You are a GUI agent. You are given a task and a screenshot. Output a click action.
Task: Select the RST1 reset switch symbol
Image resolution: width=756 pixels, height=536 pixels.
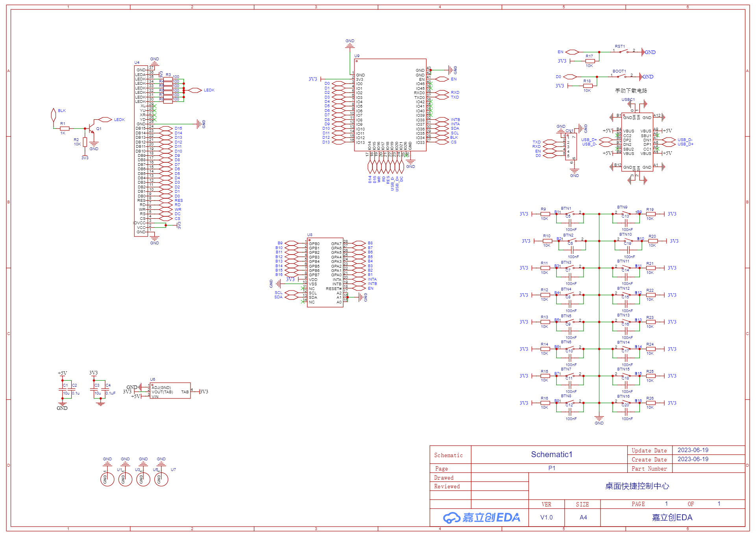pos(623,51)
